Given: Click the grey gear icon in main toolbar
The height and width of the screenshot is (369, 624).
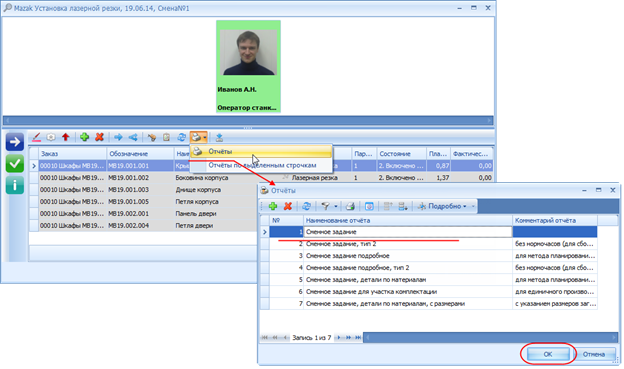Looking at the screenshot, I should coord(51,137).
